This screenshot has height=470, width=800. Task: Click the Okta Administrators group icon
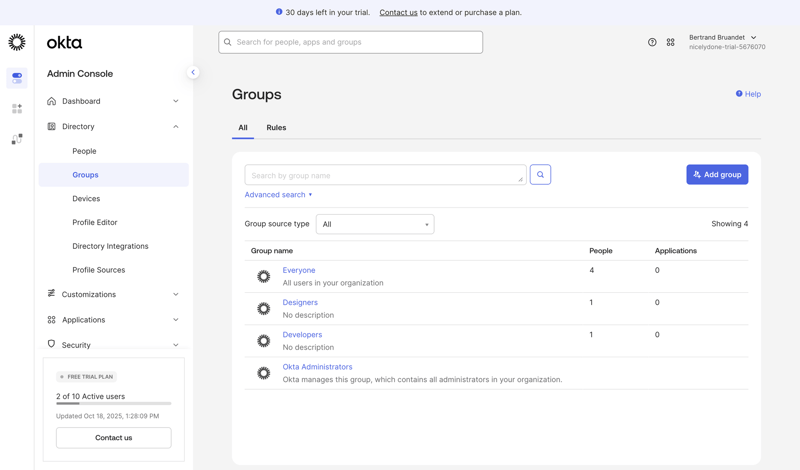[264, 373]
